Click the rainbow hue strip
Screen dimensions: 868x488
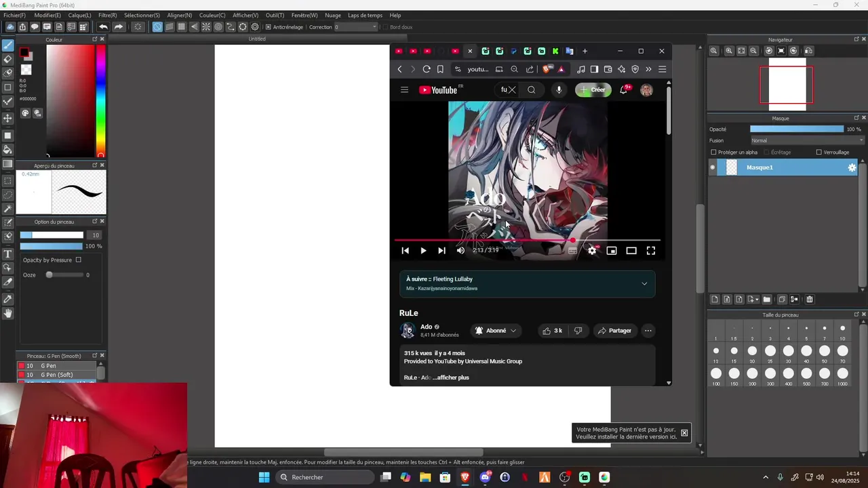[x=100, y=101]
